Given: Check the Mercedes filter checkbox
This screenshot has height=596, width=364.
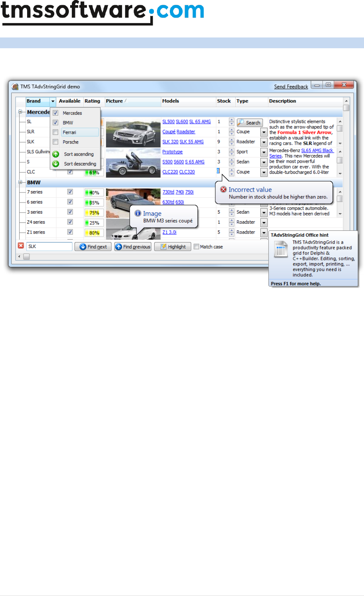Looking at the screenshot, I should point(55,113).
